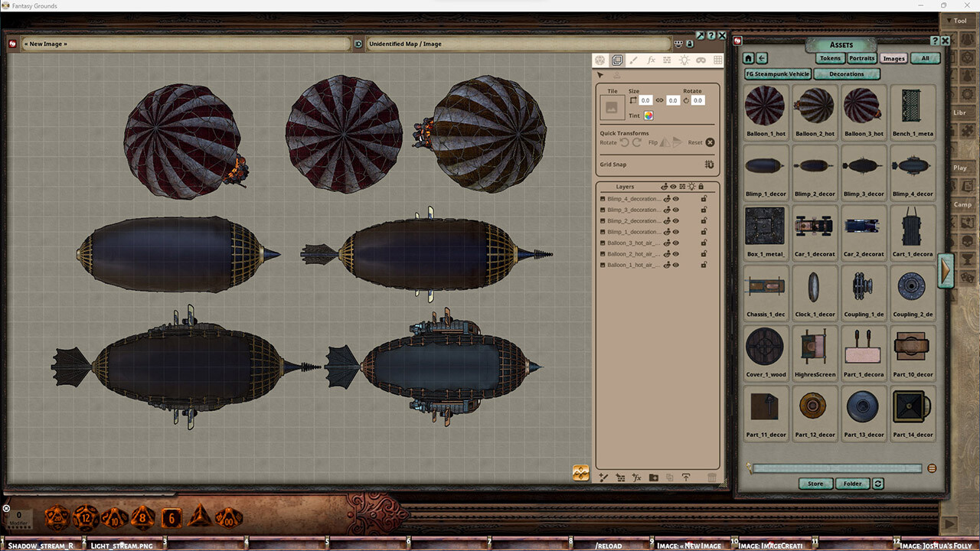Toggle visibility of the Balloon_3_hot_air layer
This screenshot has width=980, height=551.
tap(675, 243)
